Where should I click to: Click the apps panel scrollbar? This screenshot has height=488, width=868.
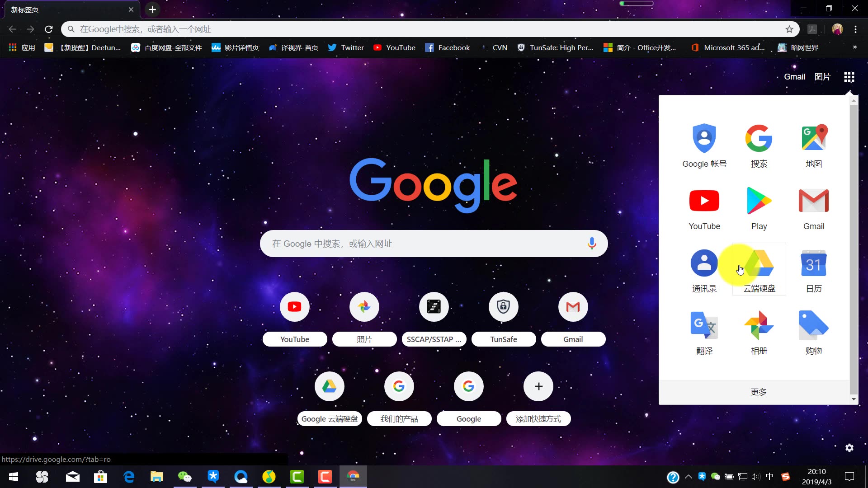tap(854, 249)
